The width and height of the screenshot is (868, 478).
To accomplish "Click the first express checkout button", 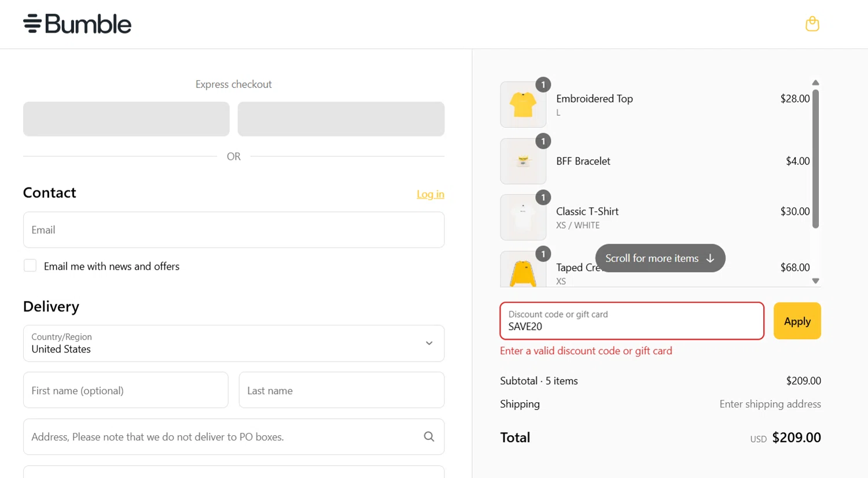I will coord(126,119).
